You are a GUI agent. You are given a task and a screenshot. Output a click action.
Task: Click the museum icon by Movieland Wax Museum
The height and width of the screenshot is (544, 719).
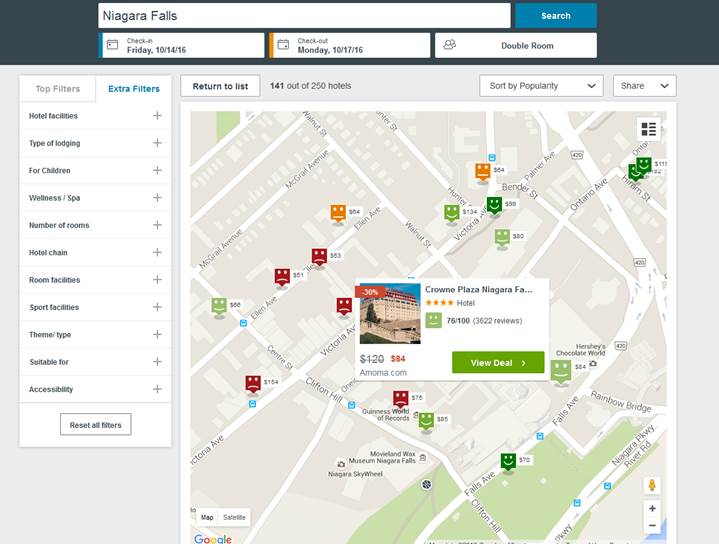click(423, 457)
